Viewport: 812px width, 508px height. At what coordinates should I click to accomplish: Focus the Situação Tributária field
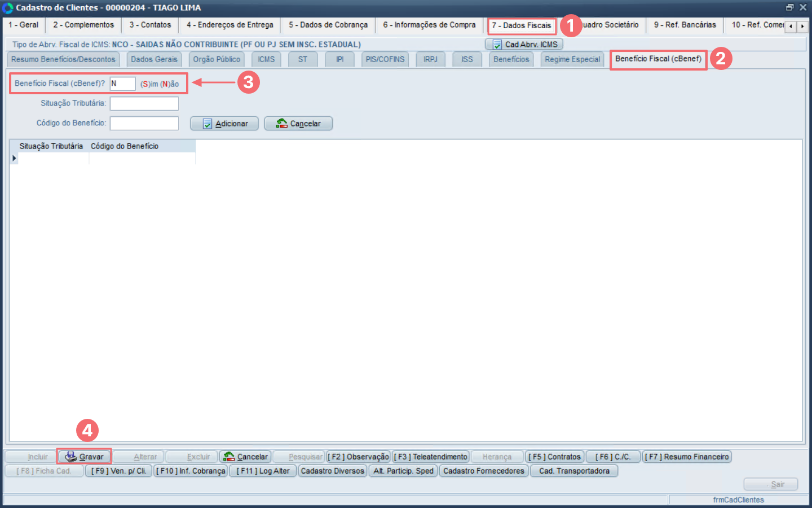(144, 103)
